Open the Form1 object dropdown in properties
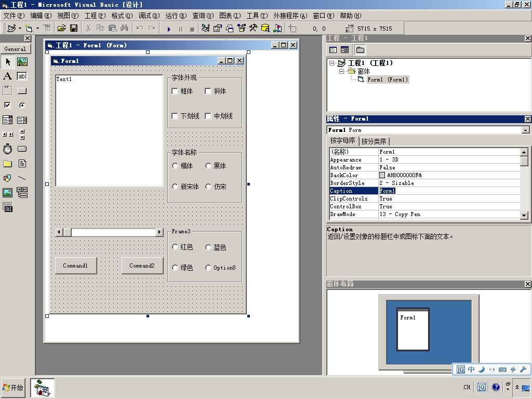This screenshot has width=532, height=399. pyautogui.click(x=526, y=130)
